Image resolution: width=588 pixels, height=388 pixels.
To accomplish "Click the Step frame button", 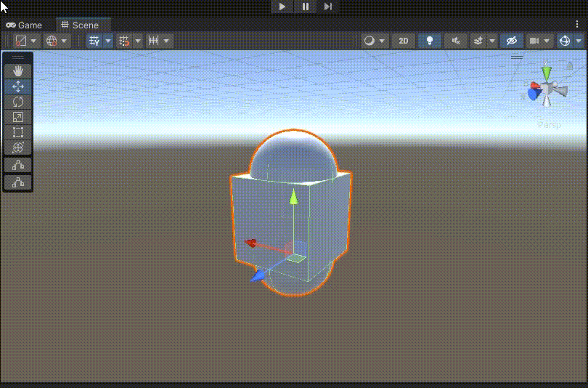I will click(327, 7).
